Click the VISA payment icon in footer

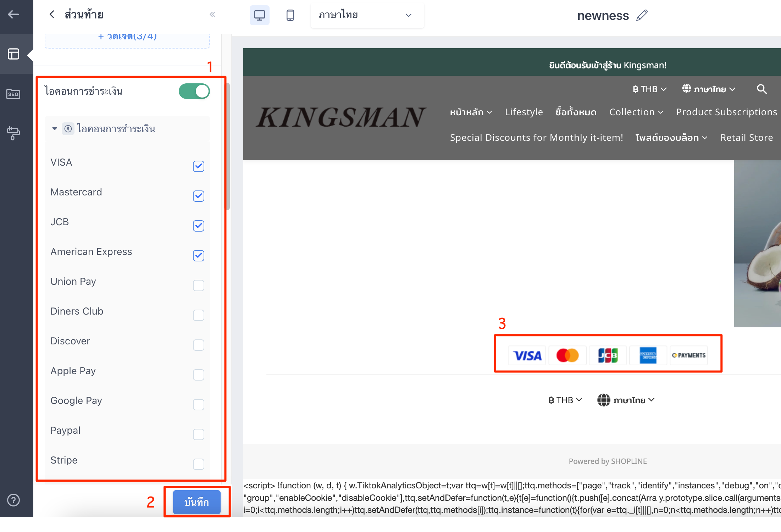click(527, 355)
